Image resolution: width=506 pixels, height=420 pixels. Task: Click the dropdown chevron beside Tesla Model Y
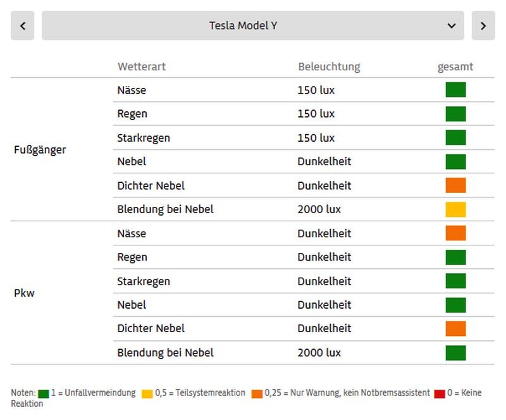(452, 26)
